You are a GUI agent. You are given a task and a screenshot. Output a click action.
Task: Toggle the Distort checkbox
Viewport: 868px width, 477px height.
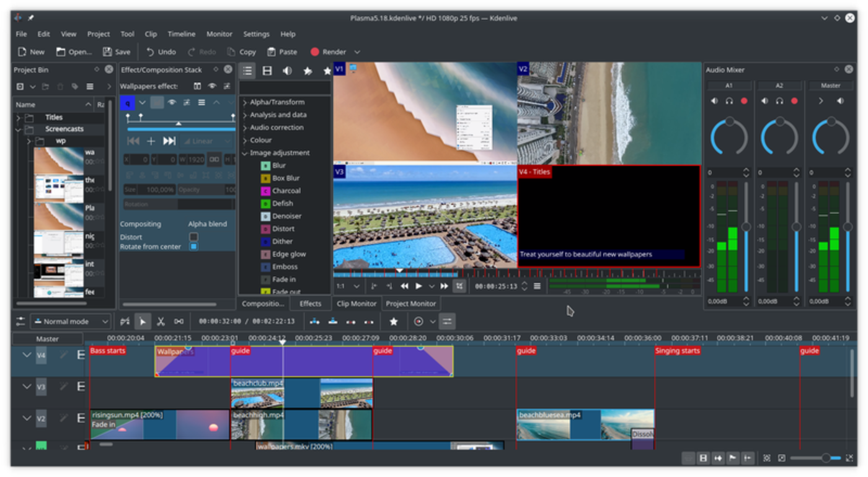[193, 237]
